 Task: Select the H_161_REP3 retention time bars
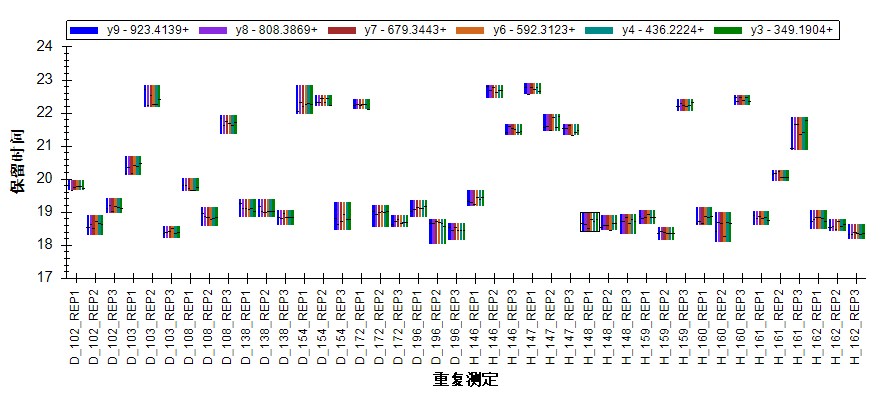799,133
